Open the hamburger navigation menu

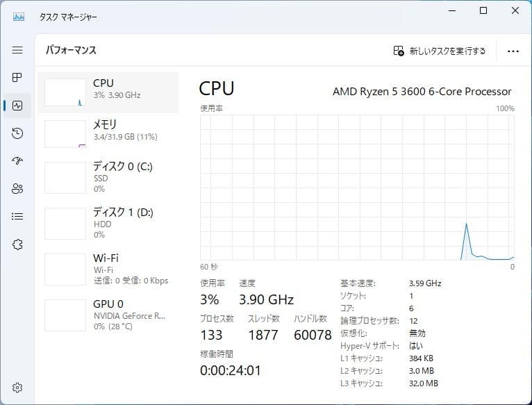[x=17, y=50]
